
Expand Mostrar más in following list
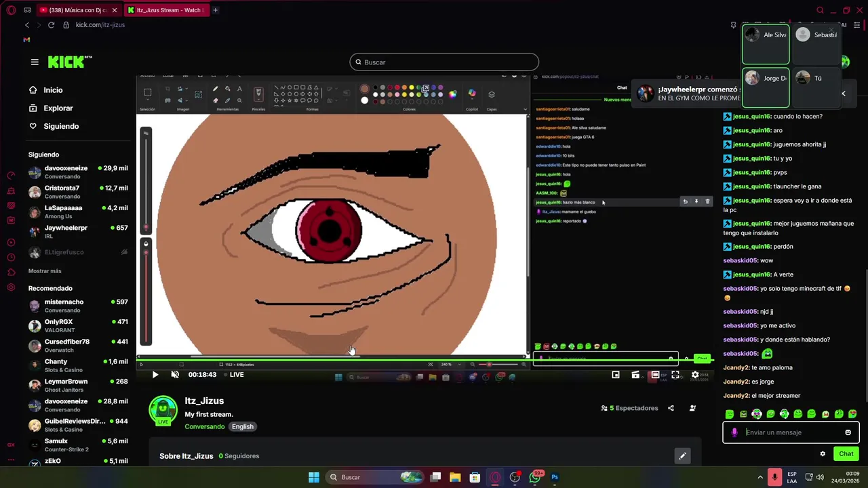coord(45,271)
